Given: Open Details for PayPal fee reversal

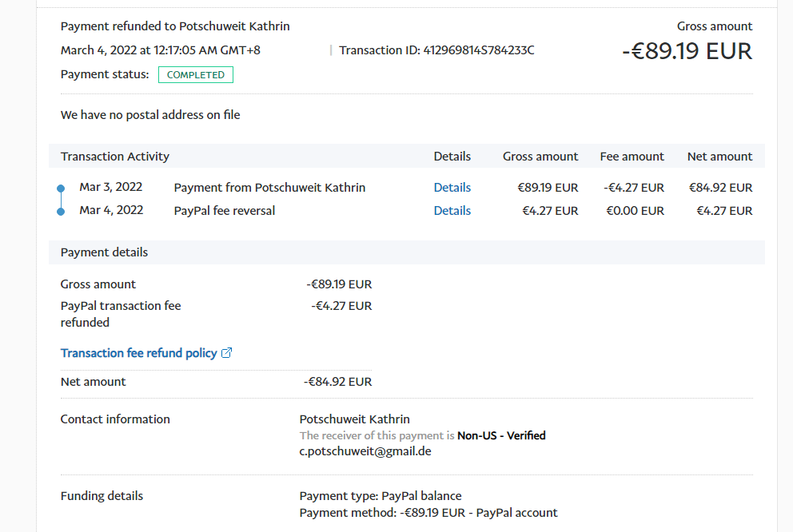Looking at the screenshot, I should click(452, 211).
